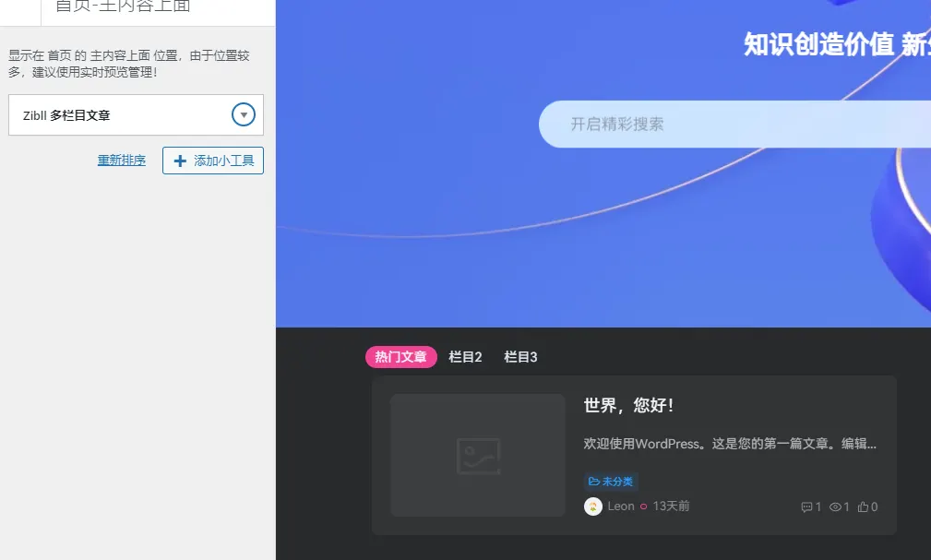Click the views eye icon

[x=835, y=506]
